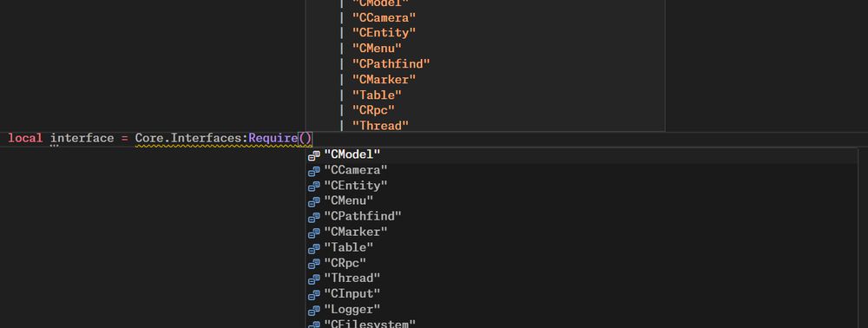Choose "CRpc" in the autocomplete list
Image resolution: width=868 pixels, height=328 pixels.
pyautogui.click(x=582, y=263)
